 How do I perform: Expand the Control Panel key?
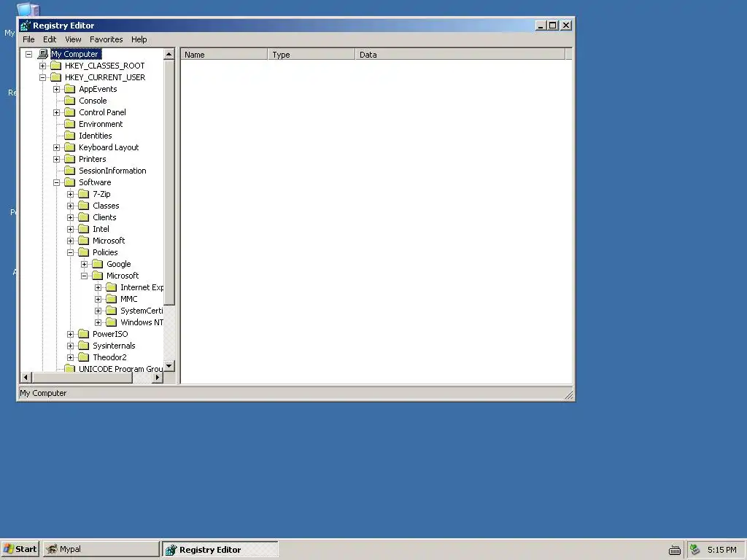tap(57, 112)
